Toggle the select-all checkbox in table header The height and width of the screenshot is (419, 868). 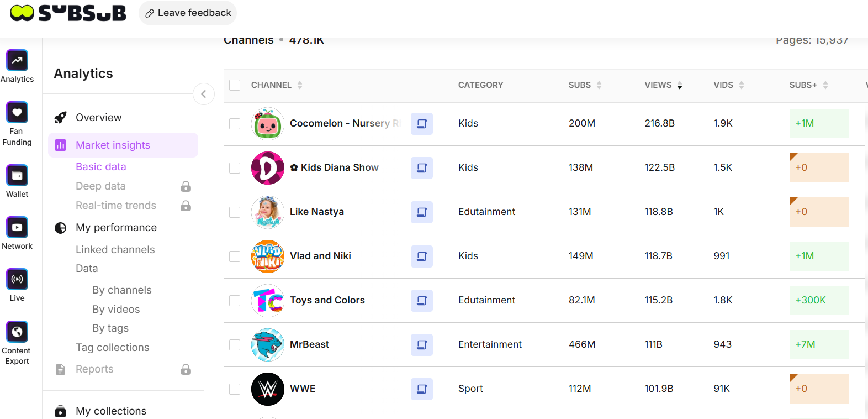coord(235,85)
